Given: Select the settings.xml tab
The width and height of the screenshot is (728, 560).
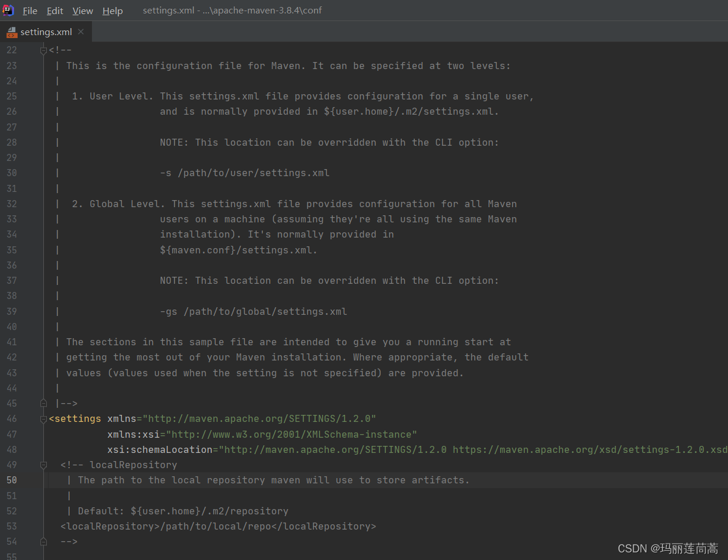Looking at the screenshot, I should [x=46, y=32].
